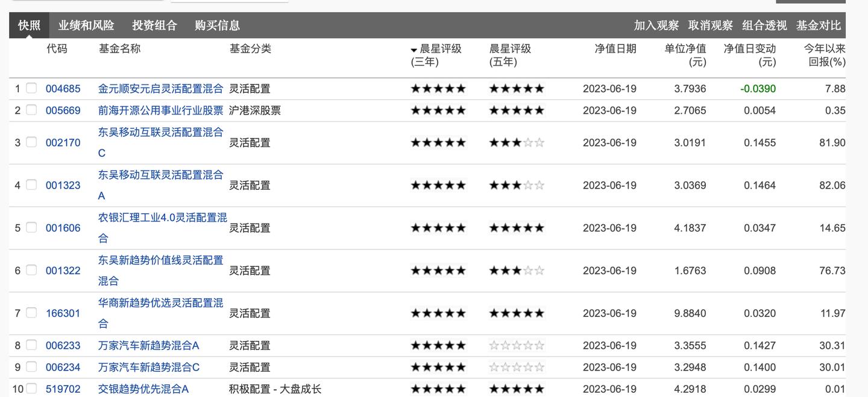Open 前海开源公用事业行业股票 fund page
Image resolution: width=868 pixels, height=397 pixels.
pyautogui.click(x=161, y=110)
